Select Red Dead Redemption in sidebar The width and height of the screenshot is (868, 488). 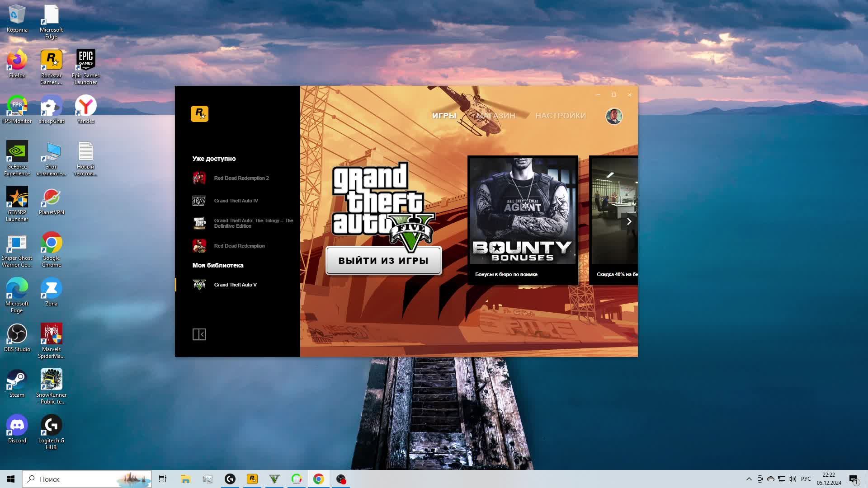239,246
